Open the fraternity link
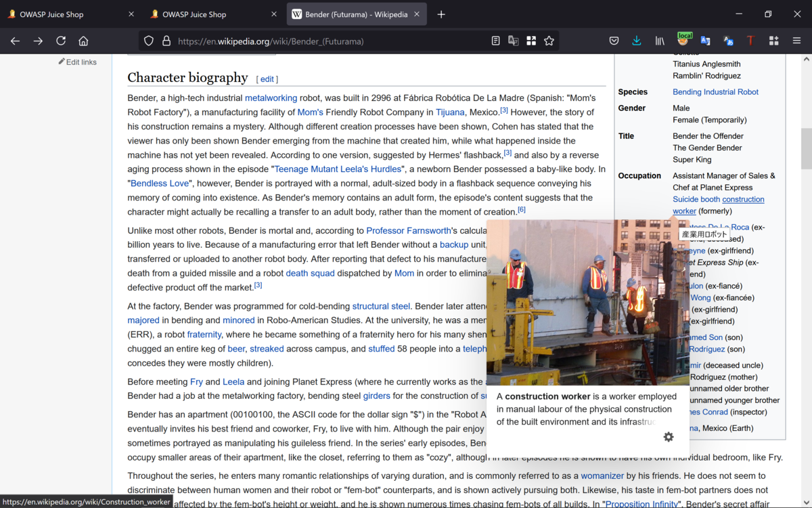 [x=204, y=335]
